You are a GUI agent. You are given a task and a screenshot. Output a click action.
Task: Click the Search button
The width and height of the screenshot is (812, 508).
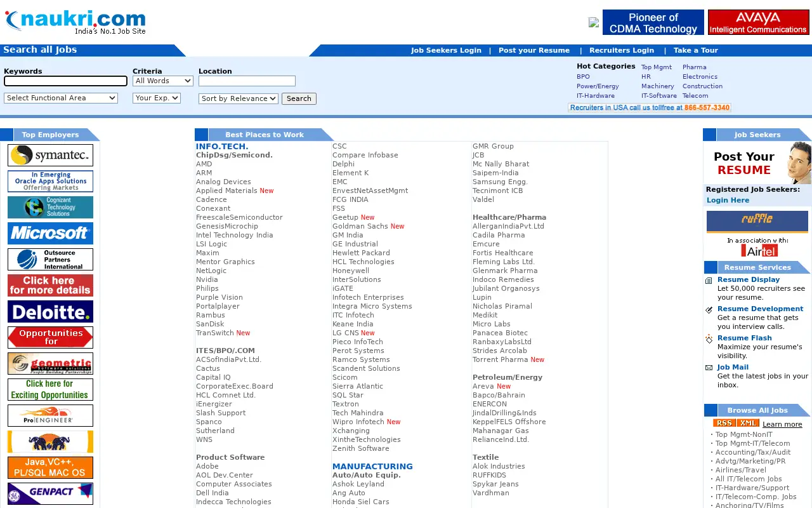coord(299,98)
